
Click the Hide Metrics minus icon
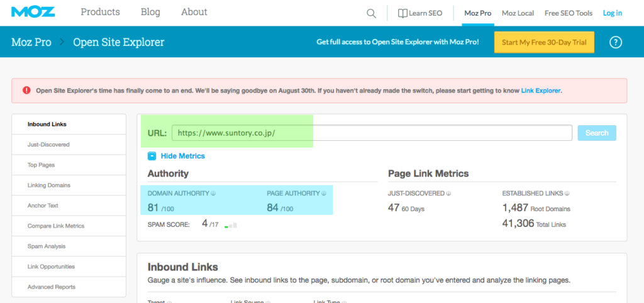coord(152,156)
